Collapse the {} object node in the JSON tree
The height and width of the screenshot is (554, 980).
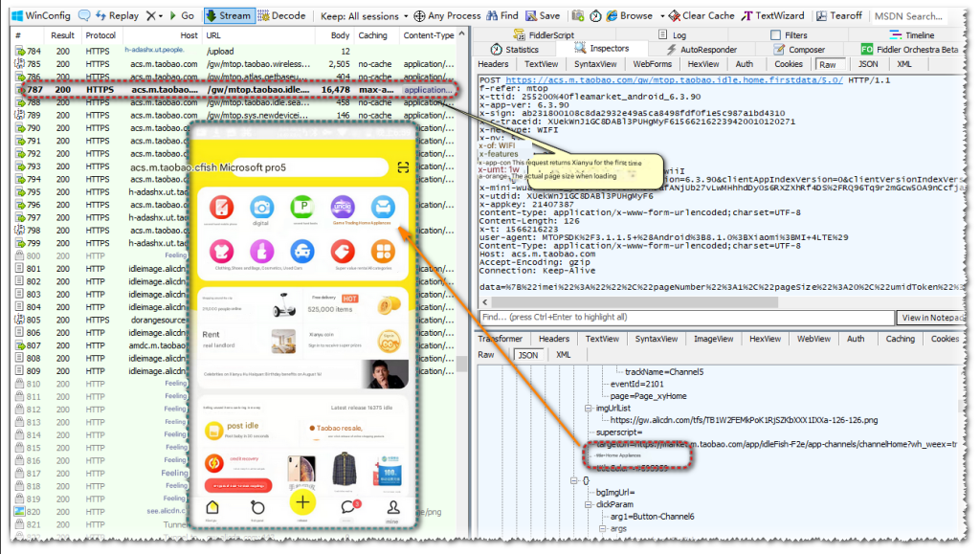click(x=574, y=480)
